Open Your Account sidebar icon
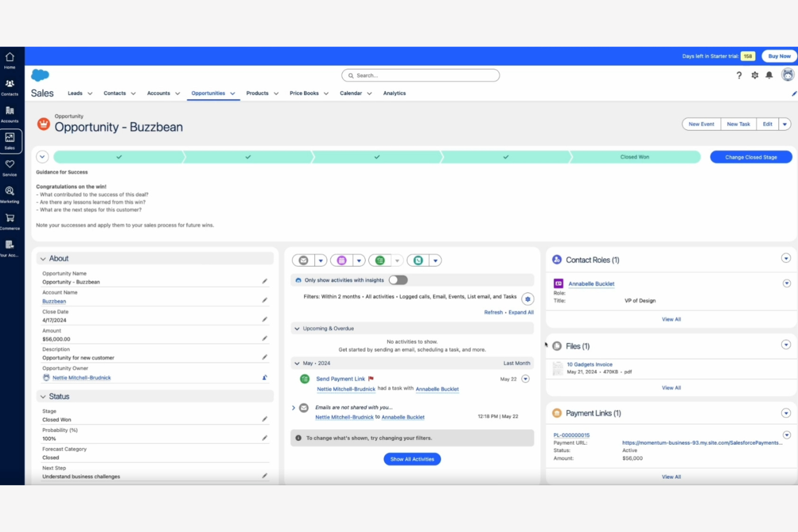The width and height of the screenshot is (798, 532). [x=10, y=248]
